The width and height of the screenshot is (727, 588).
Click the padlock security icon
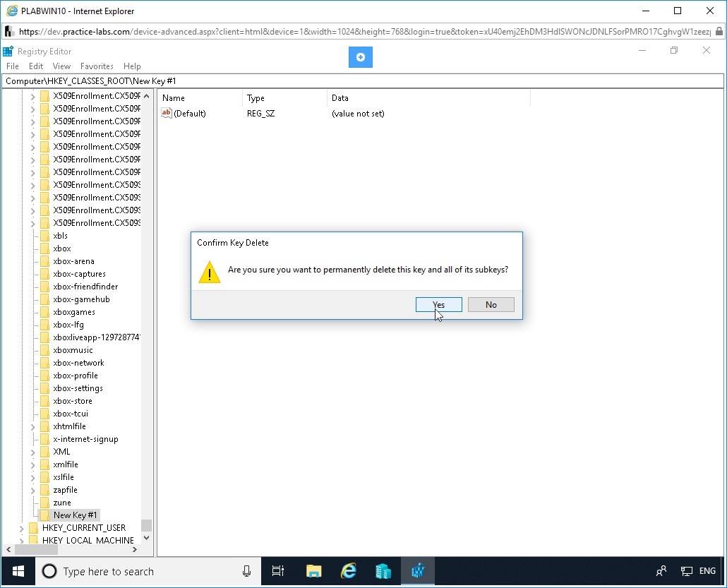719,32
